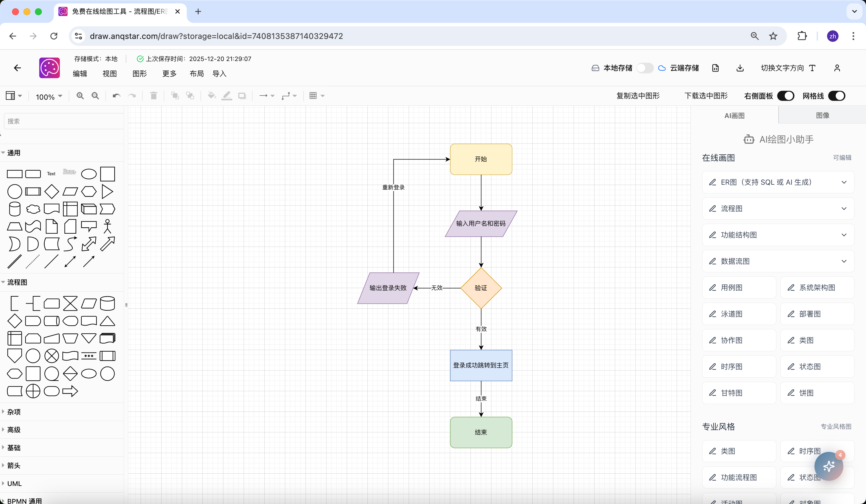
Task: Click the line color pencil icon
Action: point(227,96)
